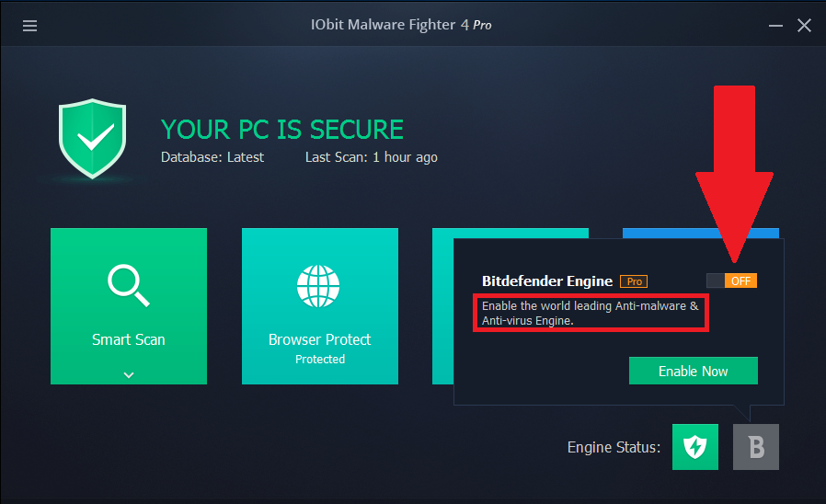826x504 pixels.
Task: Click the orange Pro badge
Action: (634, 281)
